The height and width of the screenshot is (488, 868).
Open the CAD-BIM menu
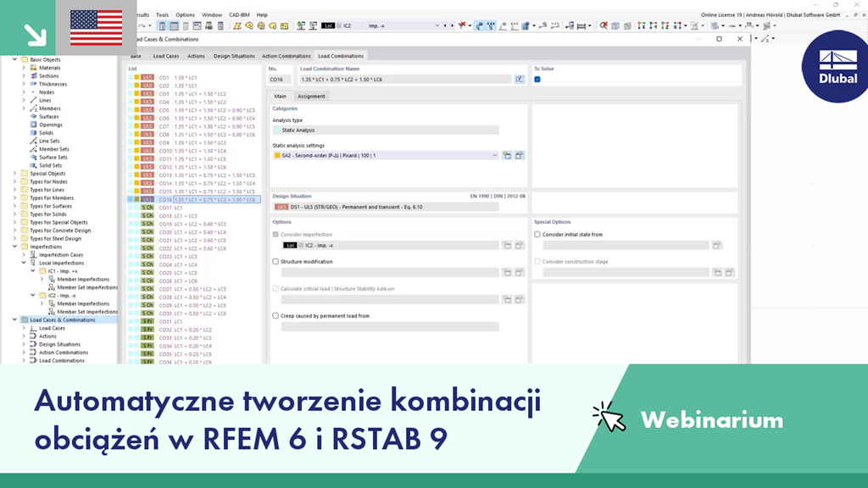tap(239, 15)
